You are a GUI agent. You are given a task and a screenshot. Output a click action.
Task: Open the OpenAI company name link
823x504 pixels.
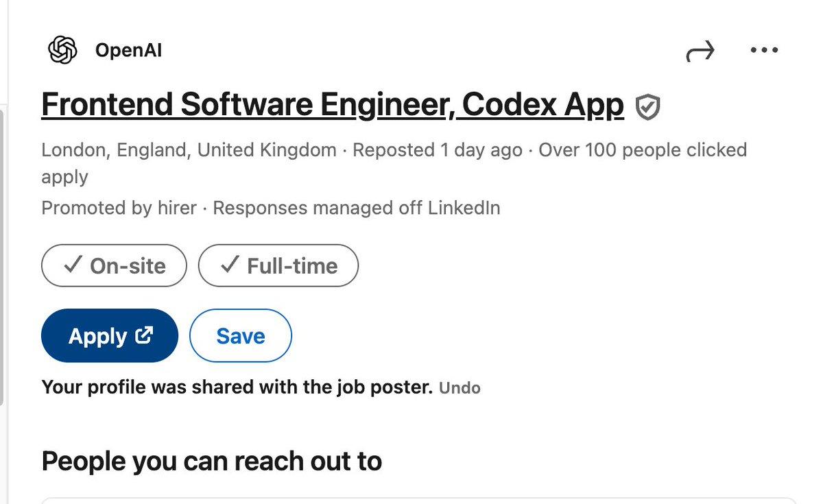click(x=128, y=50)
